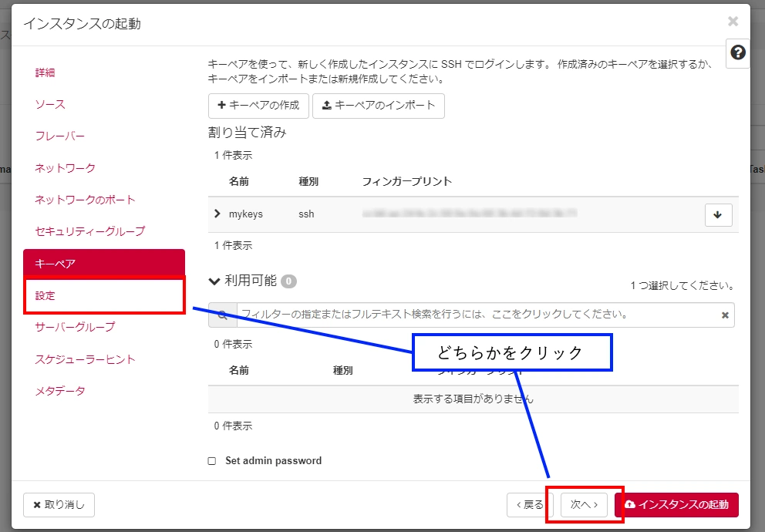Click the キーペアのインポート button
765x532 pixels.
tap(378, 106)
